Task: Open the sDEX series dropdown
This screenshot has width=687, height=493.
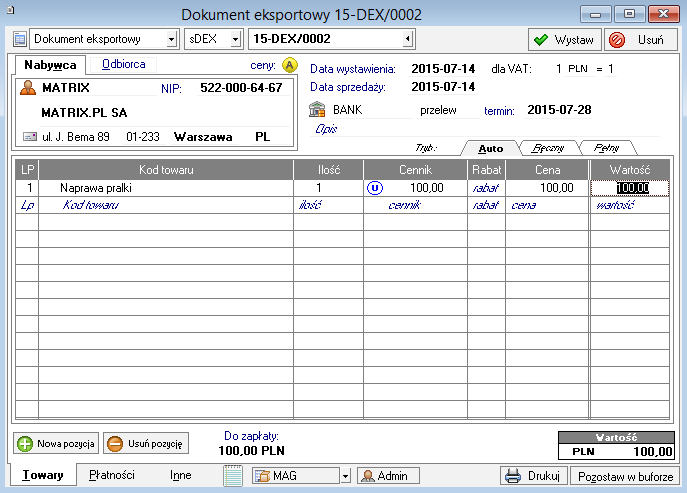Action: coord(235,39)
